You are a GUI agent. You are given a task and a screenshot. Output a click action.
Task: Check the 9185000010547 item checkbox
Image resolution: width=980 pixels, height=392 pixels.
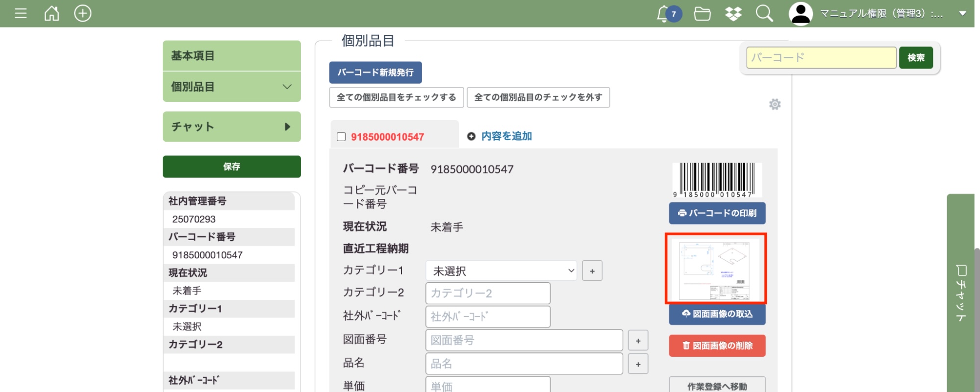[341, 137]
